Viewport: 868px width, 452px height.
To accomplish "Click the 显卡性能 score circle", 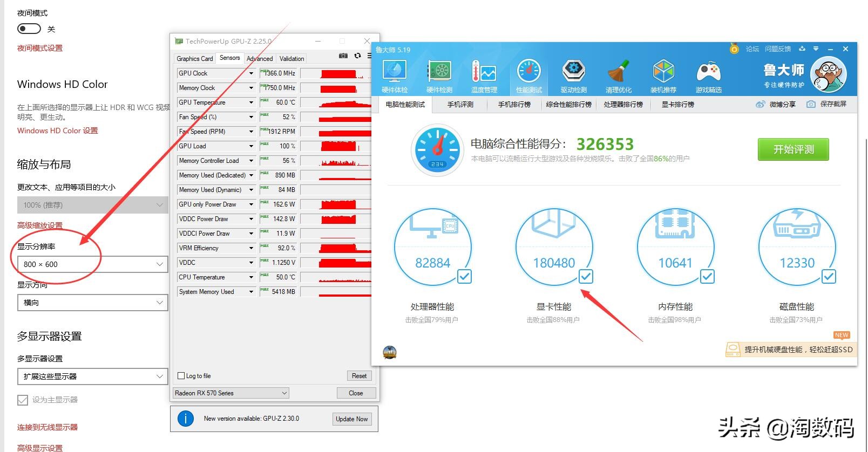I will (x=554, y=247).
